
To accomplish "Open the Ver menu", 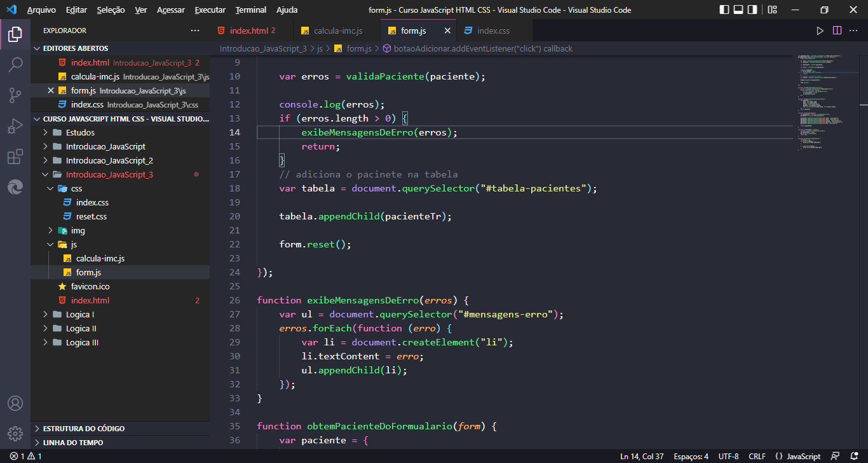I will [x=141, y=10].
